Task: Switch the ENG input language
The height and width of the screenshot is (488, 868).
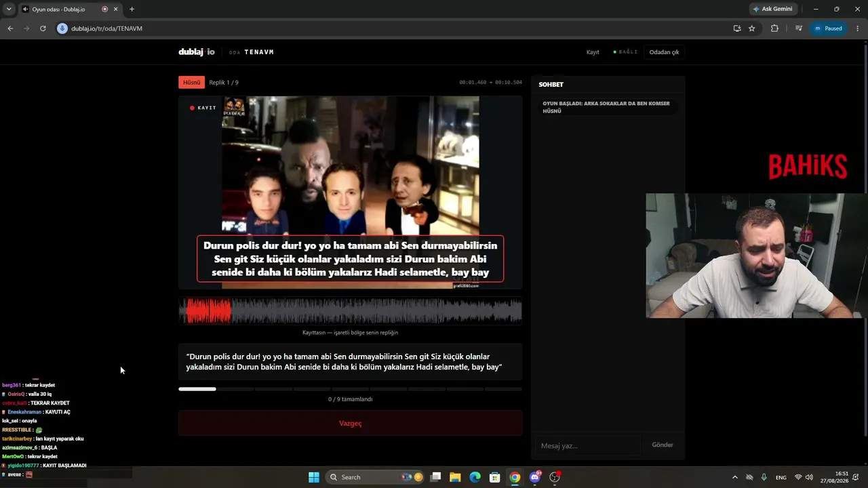Action: pos(781,477)
